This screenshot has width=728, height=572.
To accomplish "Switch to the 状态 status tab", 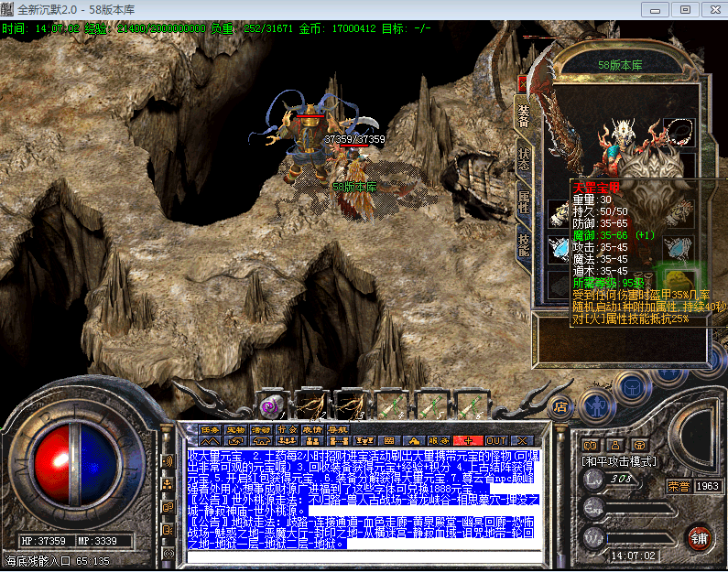I will coord(524,159).
